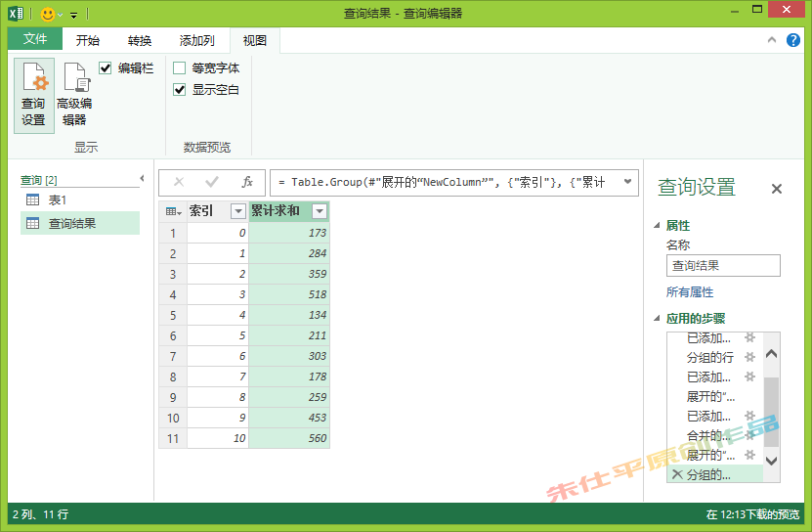The image size is (812, 532).
Task: Click the Excel logo icon in title bar
Action: 16,14
